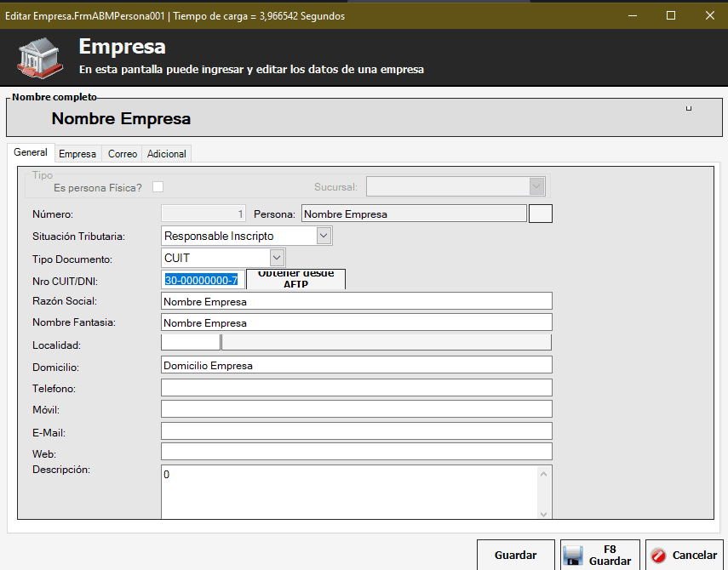Click the Razón Social text field
This screenshot has height=570, width=728.
[x=356, y=301]
